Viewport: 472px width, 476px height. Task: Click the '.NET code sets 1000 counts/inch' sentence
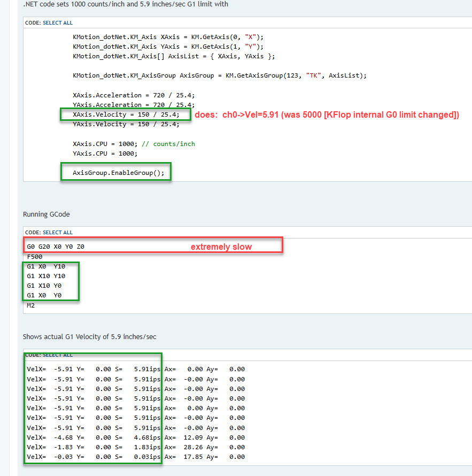(x=125, y=4)
